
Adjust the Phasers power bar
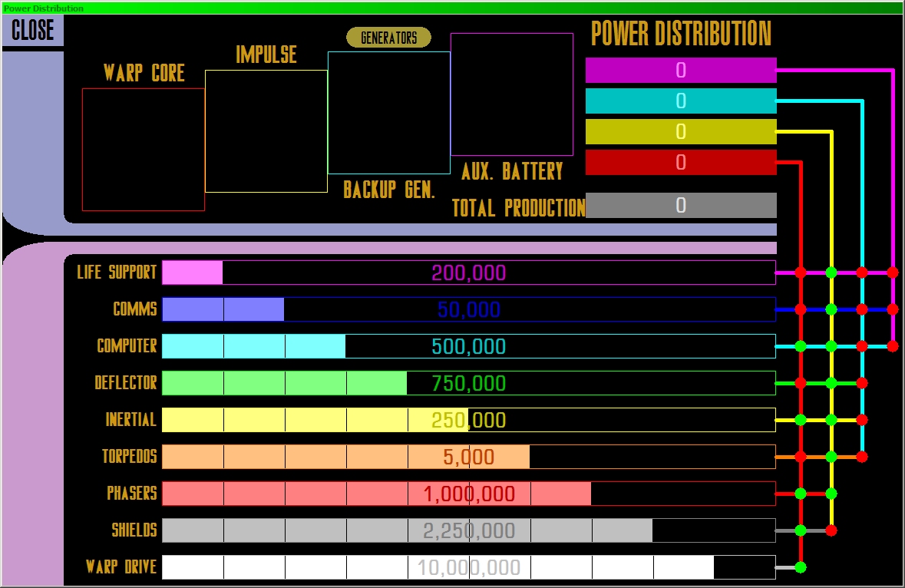pyautogui.click(x=469, y=494)
